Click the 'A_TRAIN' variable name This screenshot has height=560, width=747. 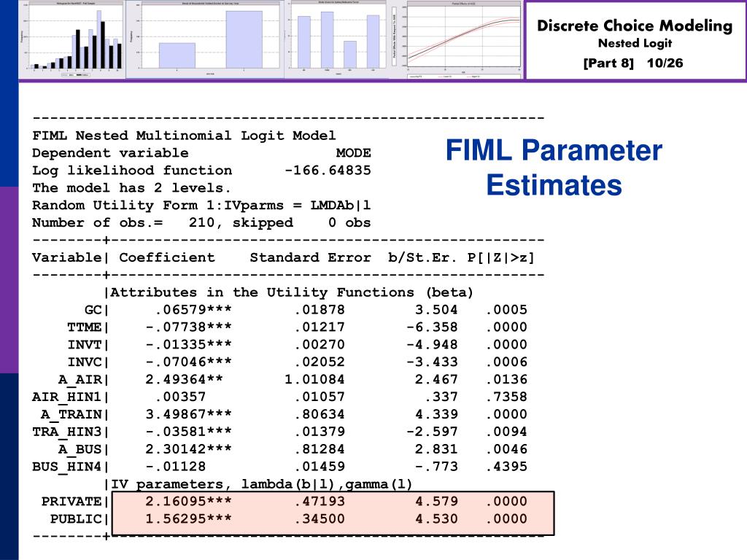[x=71, y=415]
